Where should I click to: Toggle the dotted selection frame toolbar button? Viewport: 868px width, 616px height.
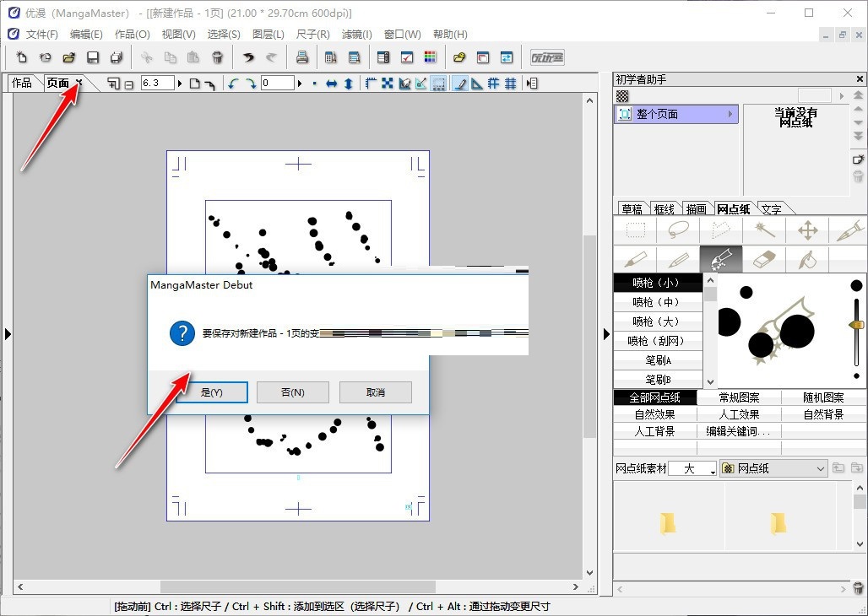pyautogui.click(x=438, y=84)
